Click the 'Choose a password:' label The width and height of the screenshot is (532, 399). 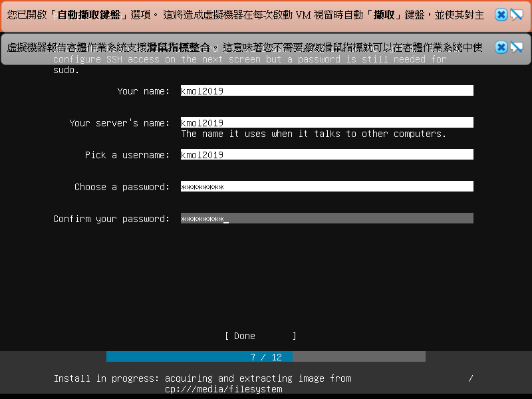122,187
